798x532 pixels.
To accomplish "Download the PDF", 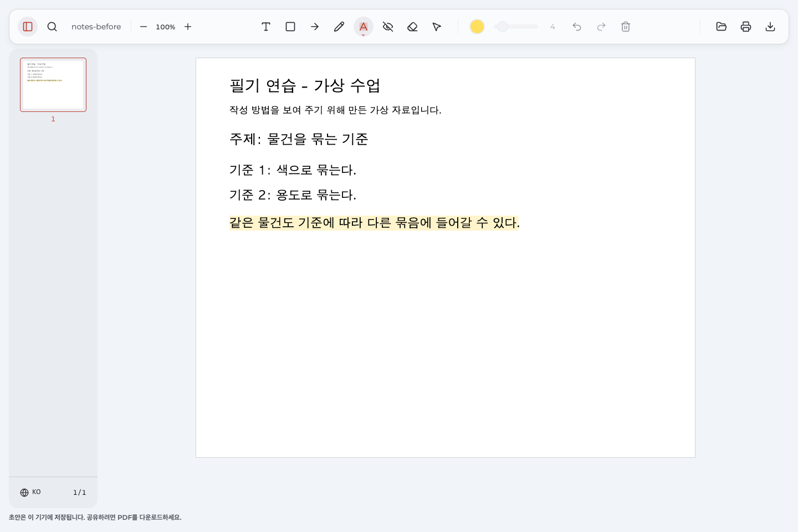I will tap(770, 27).
